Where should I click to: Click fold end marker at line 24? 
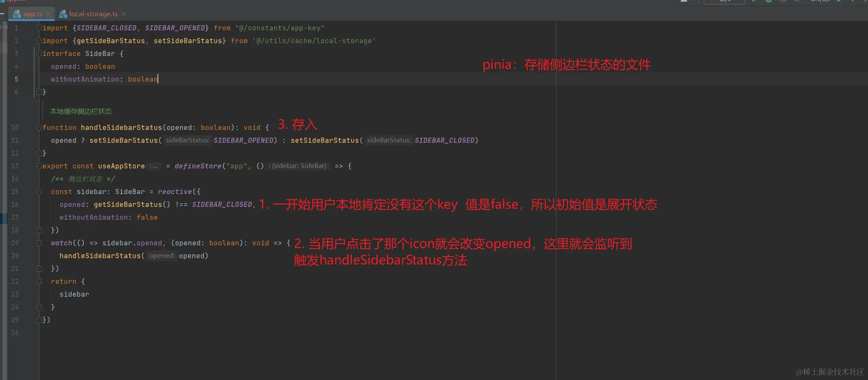click(39, 307)
